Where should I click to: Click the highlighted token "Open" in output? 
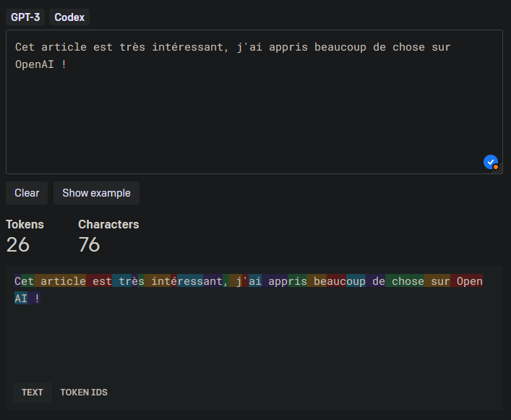[466, 281]
